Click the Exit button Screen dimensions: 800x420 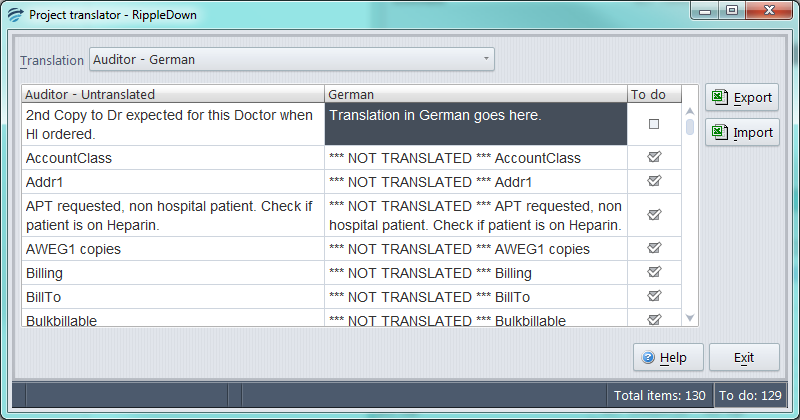[744, 357]
